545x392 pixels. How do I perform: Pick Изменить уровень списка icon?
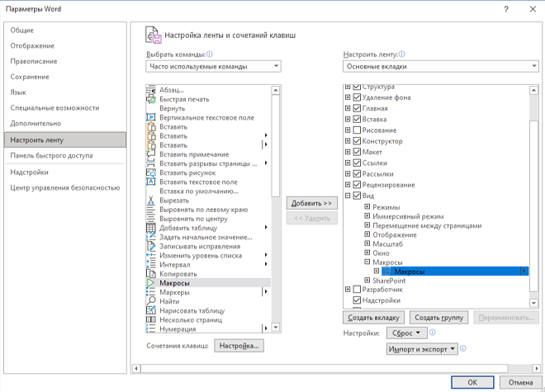click(151, 256)
